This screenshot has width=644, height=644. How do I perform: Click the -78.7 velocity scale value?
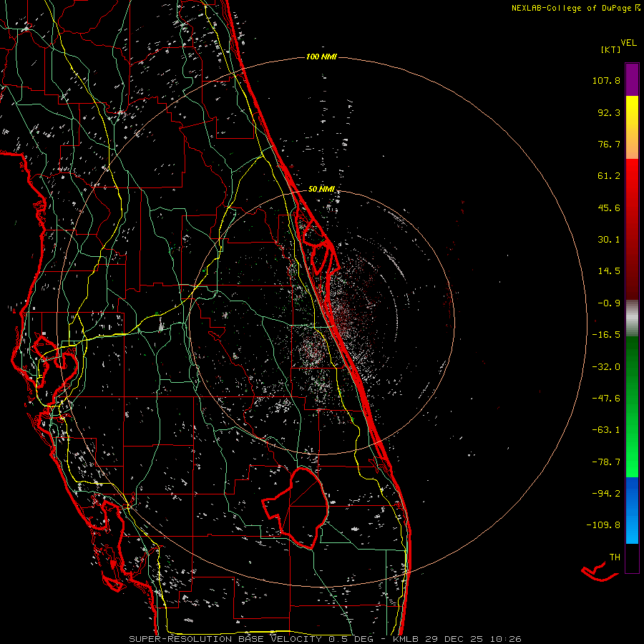click(606, 462)
